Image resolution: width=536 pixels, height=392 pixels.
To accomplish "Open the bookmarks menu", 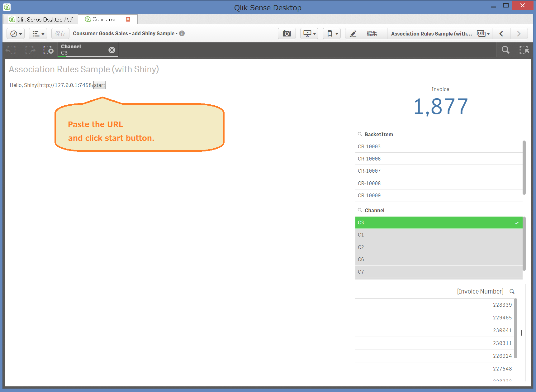I will tap(332, 33).
